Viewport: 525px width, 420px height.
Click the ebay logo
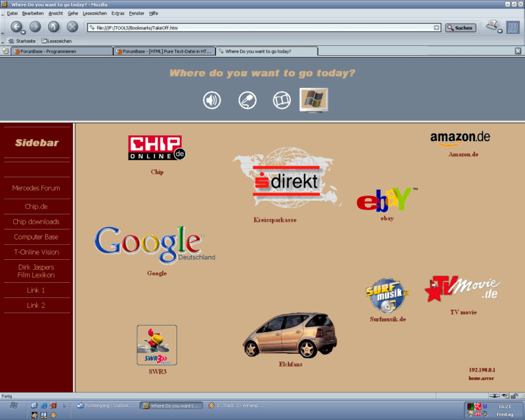click(387, 199)
